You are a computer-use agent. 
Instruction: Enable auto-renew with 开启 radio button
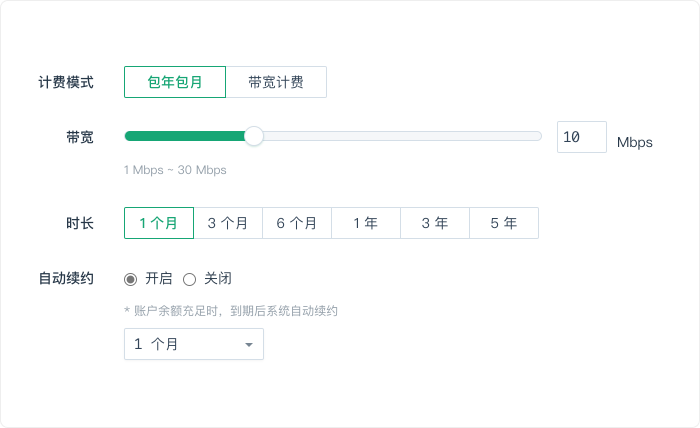(x=130, y=279)
